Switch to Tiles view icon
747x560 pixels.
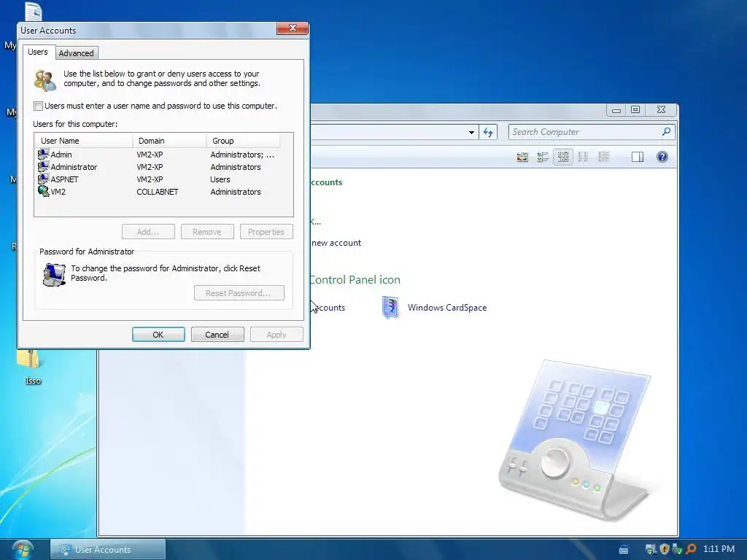coord(543,157)
